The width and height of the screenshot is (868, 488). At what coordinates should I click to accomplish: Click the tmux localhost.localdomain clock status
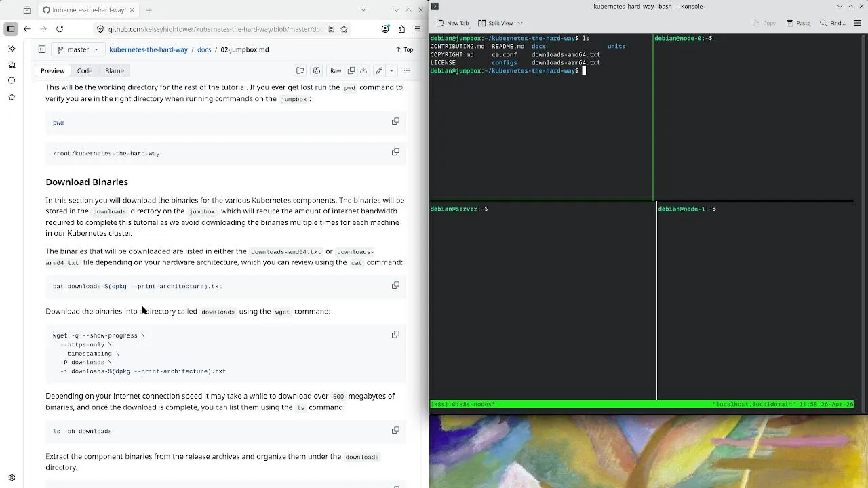click(783, 404)
